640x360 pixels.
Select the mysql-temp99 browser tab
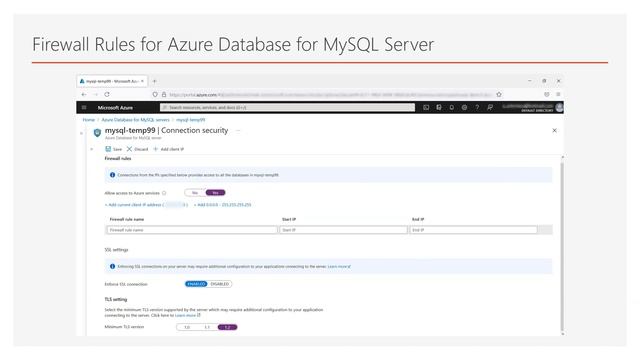pyautogui.click(x=112, y=81)
